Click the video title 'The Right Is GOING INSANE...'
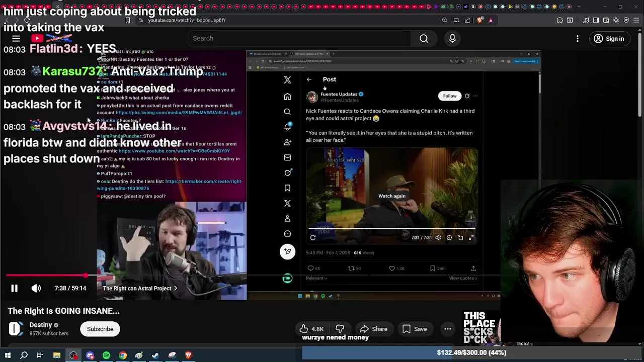Viewport: 644px width, 362px height. click(63, 311)
